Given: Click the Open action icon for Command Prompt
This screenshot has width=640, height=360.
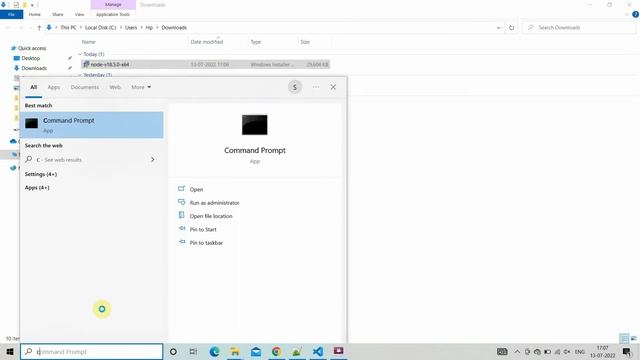Looking at the screenshot, I should point(182,189).
